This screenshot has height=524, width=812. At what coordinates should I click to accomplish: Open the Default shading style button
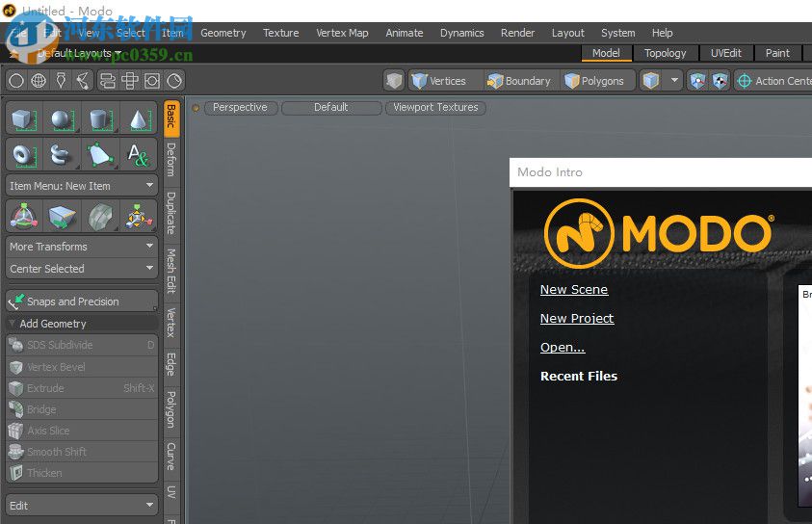coord(331,108)
